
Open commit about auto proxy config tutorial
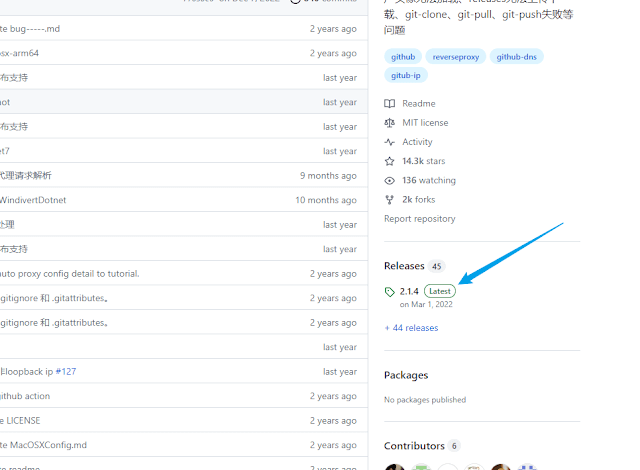(x=69, y=274)
